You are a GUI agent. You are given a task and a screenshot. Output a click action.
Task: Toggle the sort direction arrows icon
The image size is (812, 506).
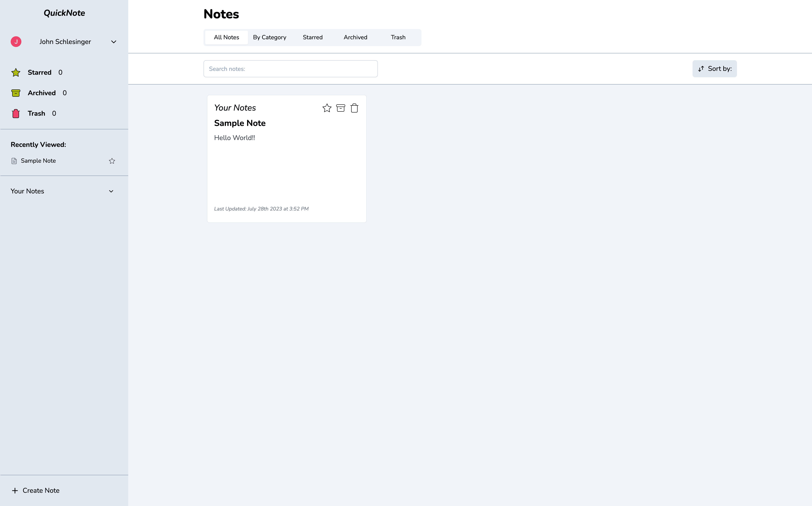701,69
